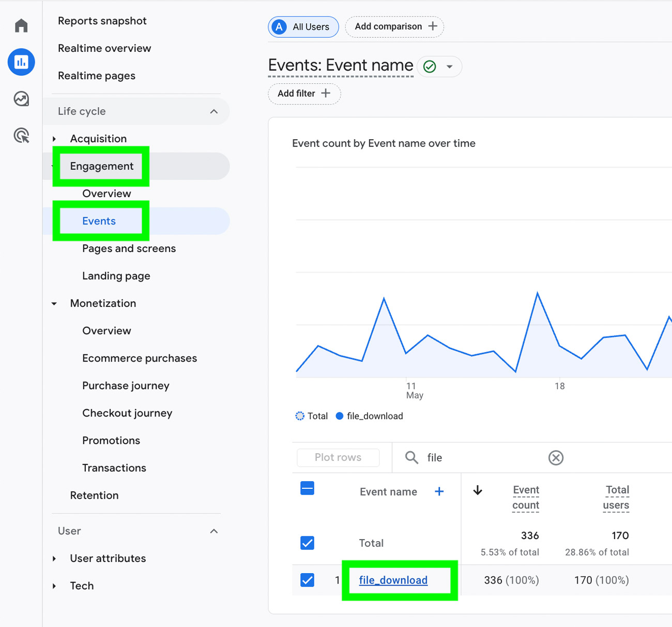Open the Advertising cursor-target icon
Viewport: 672px width, 627px height.
[21, 136]
